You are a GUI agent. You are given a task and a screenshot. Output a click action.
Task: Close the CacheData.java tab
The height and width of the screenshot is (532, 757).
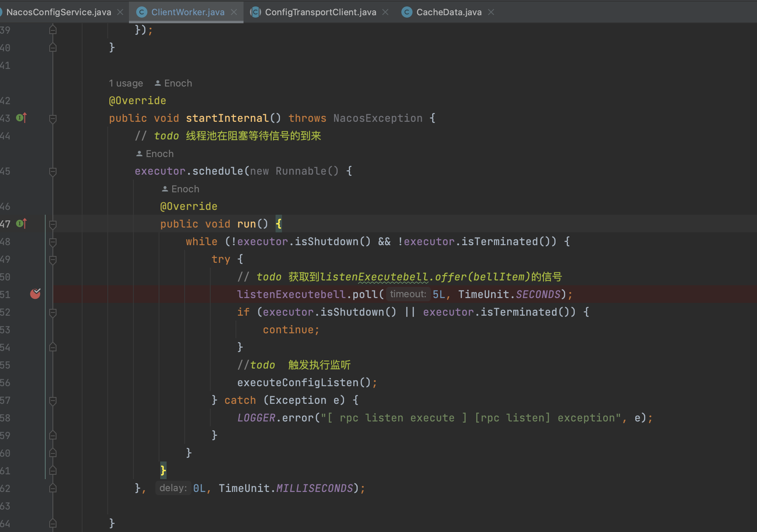point(491,12)
